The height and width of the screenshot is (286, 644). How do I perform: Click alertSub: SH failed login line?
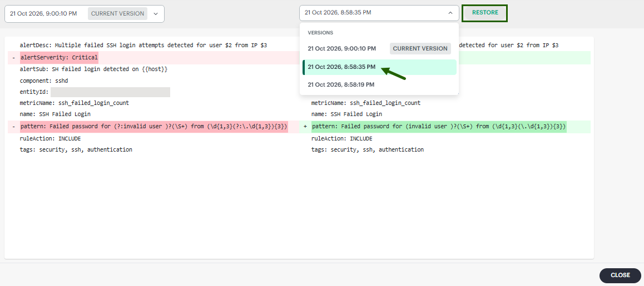click(93, 69)
